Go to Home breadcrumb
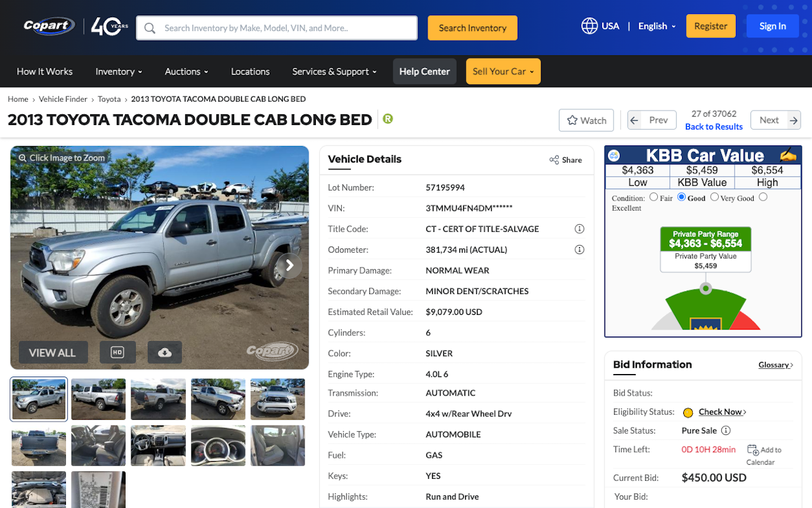Viewport: 812px width, 508px height. [x=18, y=99]
